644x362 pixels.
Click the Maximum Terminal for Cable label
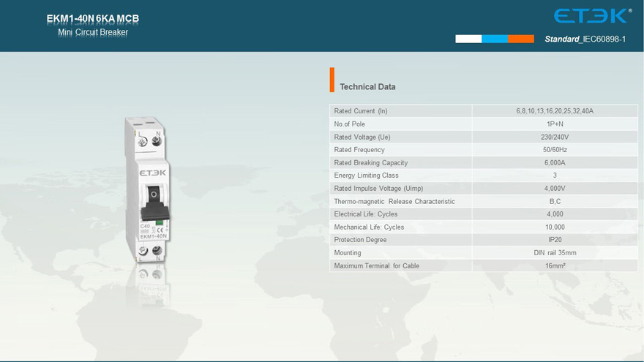(376, 266)
